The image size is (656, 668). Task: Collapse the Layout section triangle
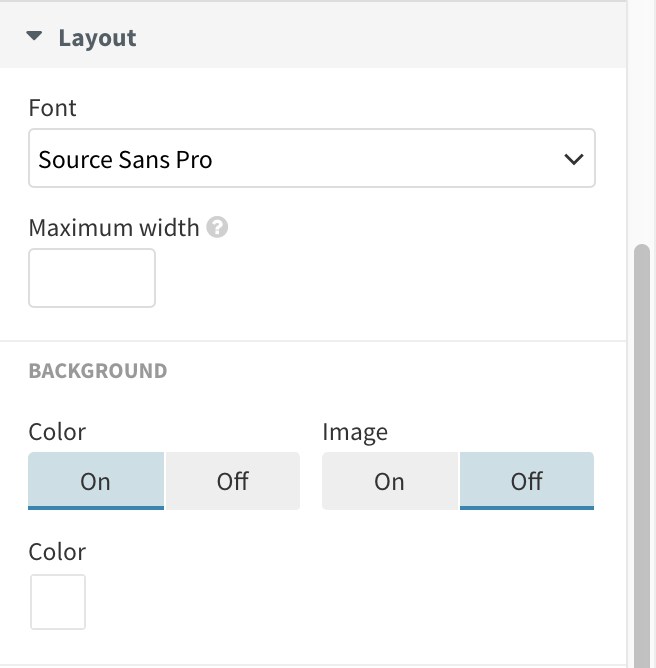(x=35, y=37)
